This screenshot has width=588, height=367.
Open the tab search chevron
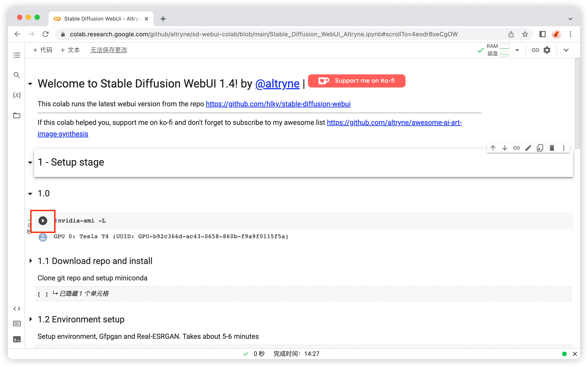pyautogui.click(x=570, y=19)
